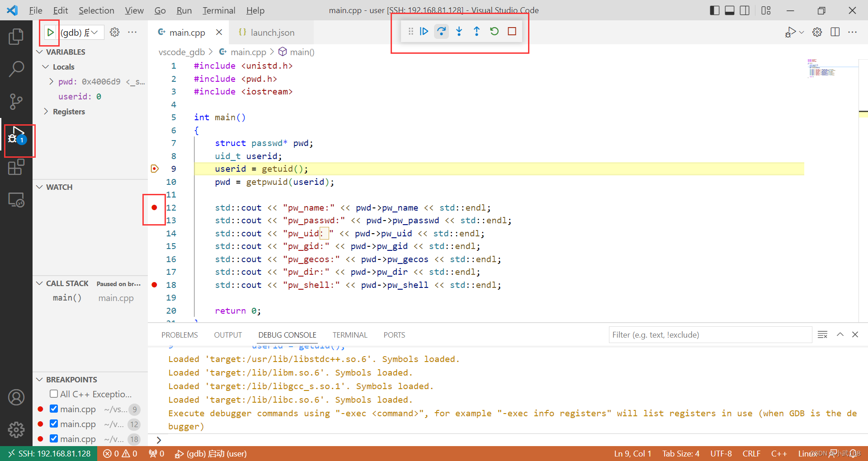868x461 pixels.
Task: Open launch.json via debug gear icon
Action: pos(115,32)
